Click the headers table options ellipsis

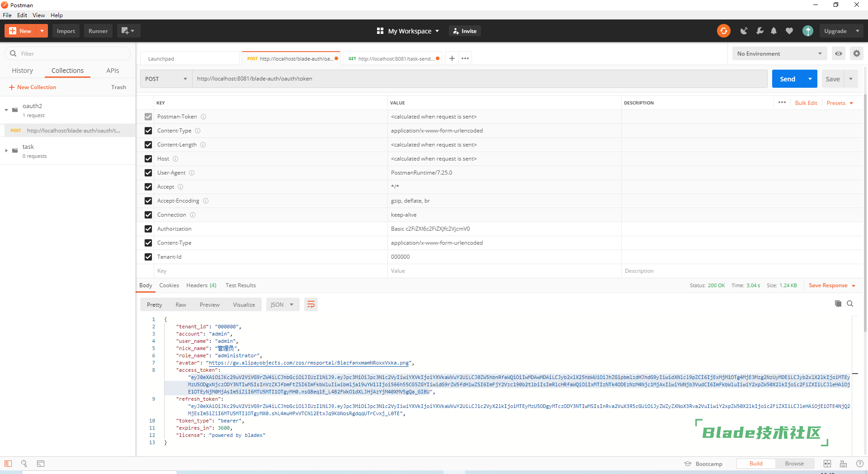click(x=782, y=103)
